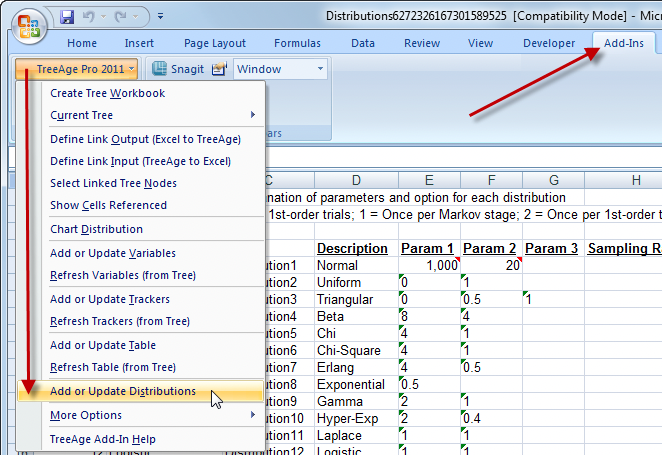The height and width of the screenshot is (455, 663).
Task: Click the Chi-Square description cell
Action: coord(356,351)
